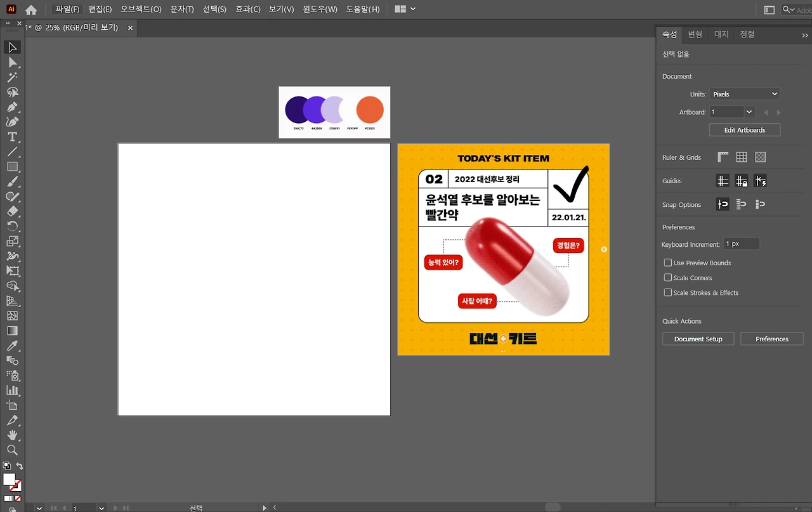Open the artboard navigation dropdown in status bar

click(x=101, y=508)
